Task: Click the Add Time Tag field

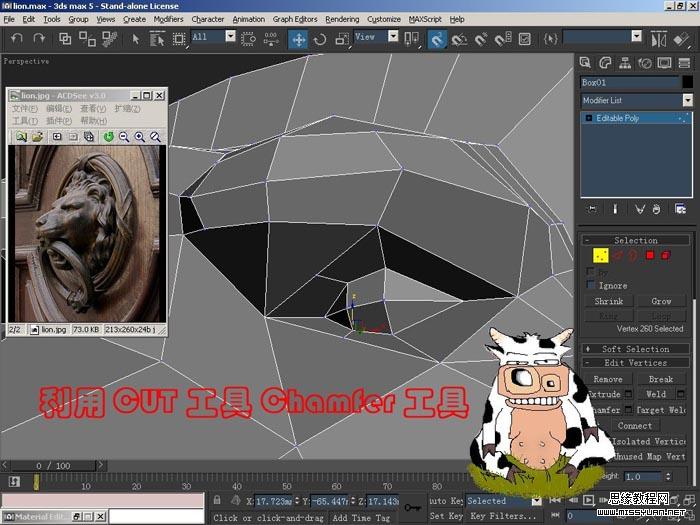Action: click(361, 518)
